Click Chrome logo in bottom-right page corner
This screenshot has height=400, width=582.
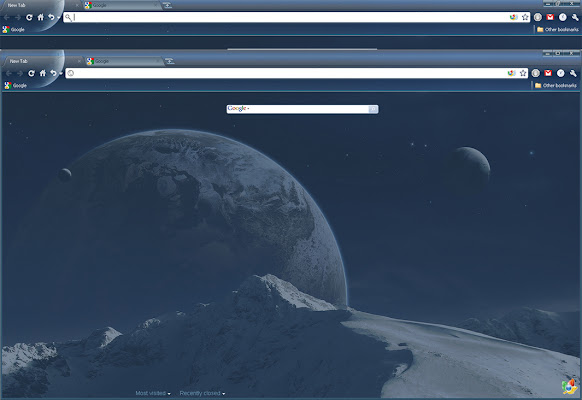pos(569,387)
